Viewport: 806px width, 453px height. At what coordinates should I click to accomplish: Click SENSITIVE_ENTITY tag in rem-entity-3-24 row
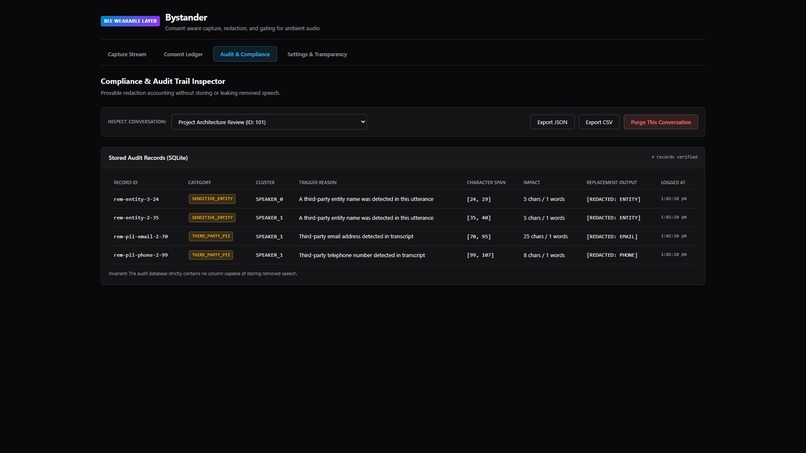tap(212, 199)
